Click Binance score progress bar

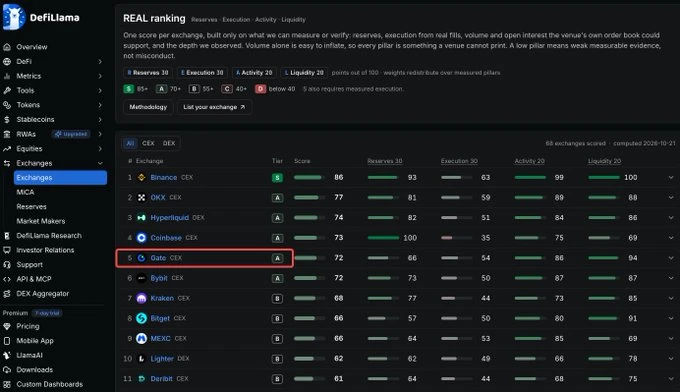(x=309, y=177)
